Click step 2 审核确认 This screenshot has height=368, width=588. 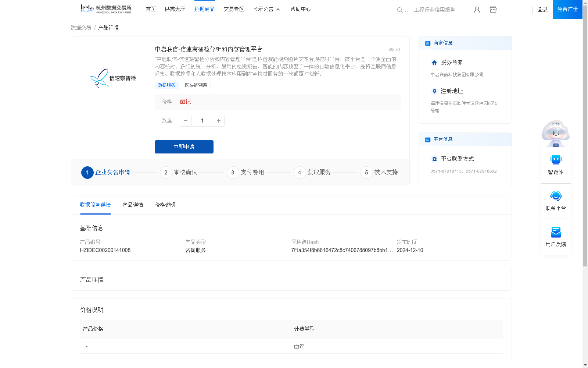179,172
